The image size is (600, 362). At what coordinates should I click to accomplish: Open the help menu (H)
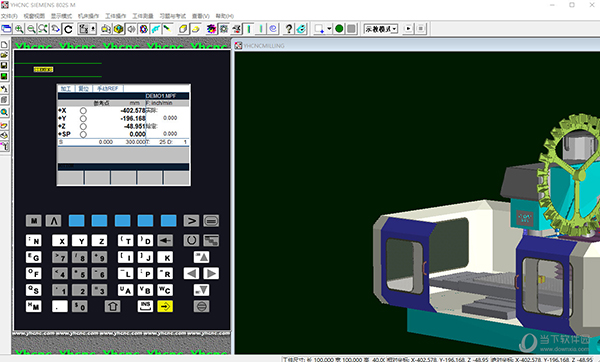point(225,16)
